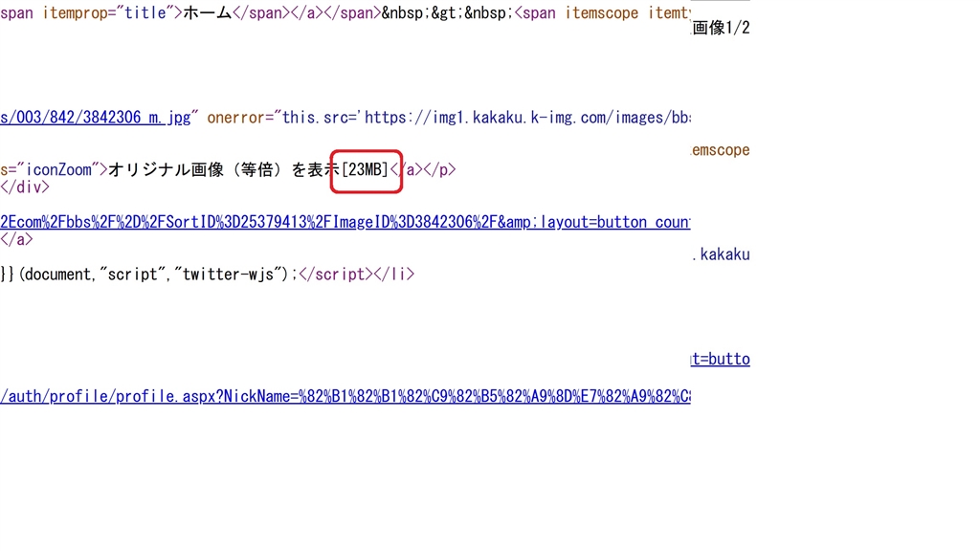Click the closing </div> tag
This screenshot has width=980, height=551.
[25, 187]
